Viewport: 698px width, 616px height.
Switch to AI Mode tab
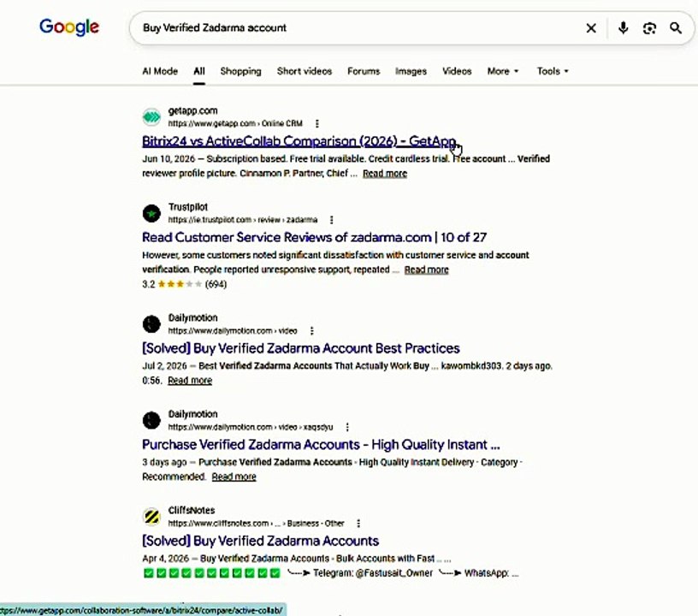tap(160, 71)
